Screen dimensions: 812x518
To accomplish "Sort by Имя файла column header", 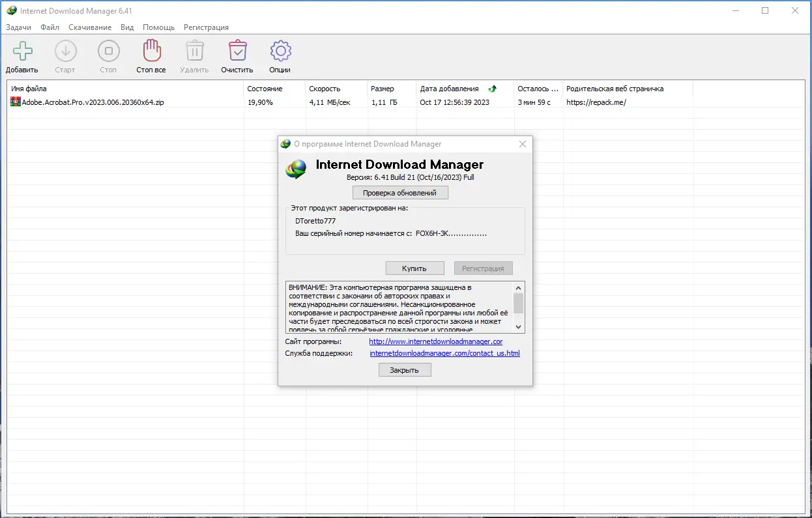I will [x=126, y=89].
